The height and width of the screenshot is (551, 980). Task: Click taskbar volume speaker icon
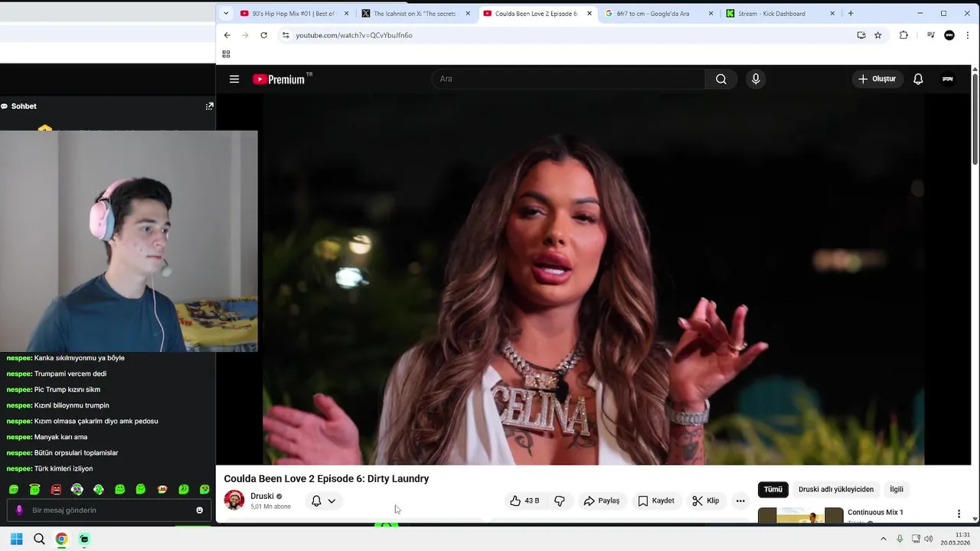pyautogui.click(x=929, y=539)
